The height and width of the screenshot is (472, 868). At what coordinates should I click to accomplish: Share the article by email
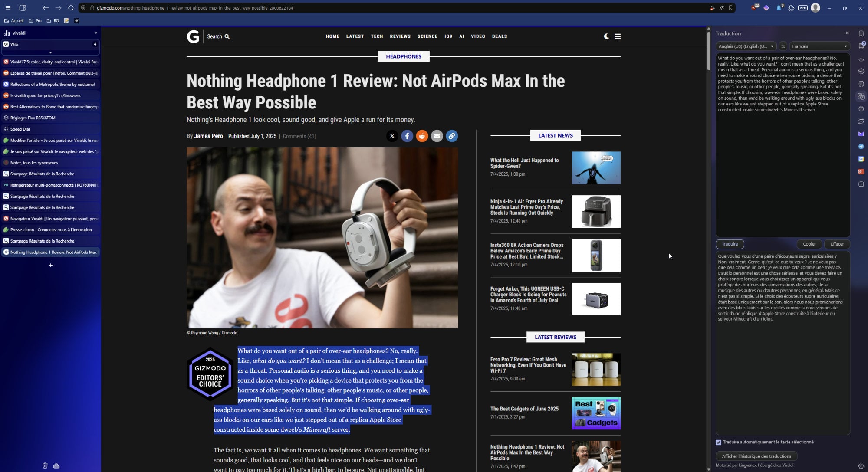pyautogui.click(x=437, y=136)
